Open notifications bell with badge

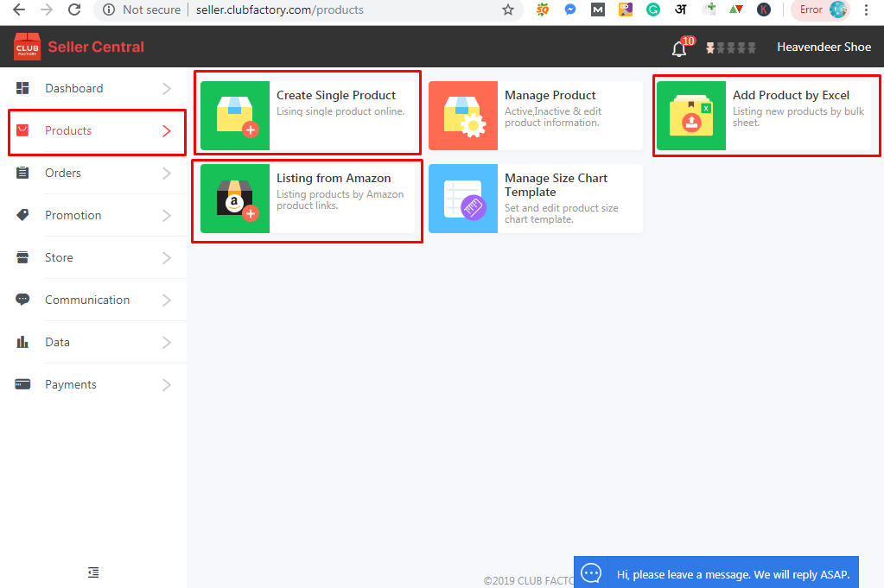point(680,47)
